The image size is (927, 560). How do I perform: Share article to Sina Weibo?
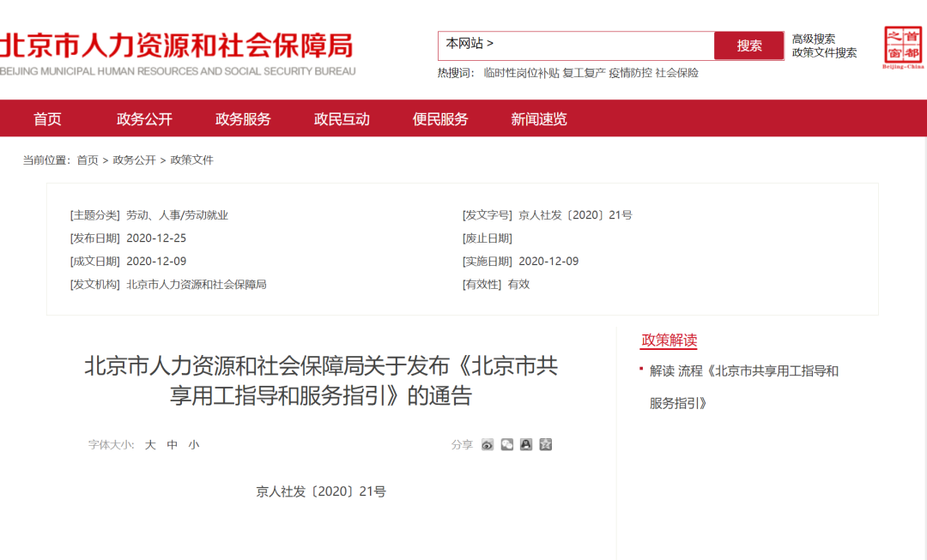coord(488,444)
